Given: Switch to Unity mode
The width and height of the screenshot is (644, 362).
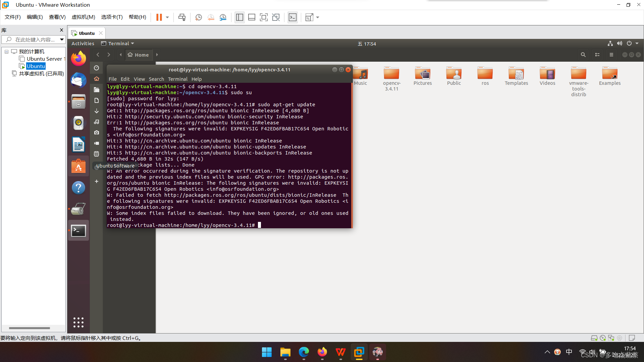Looking at the screenshot, I should pos(276,17).
